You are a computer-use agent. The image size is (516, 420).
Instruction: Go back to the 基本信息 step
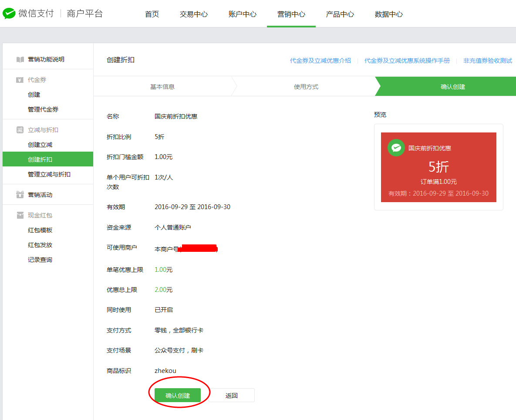click(x=162, y=87)
